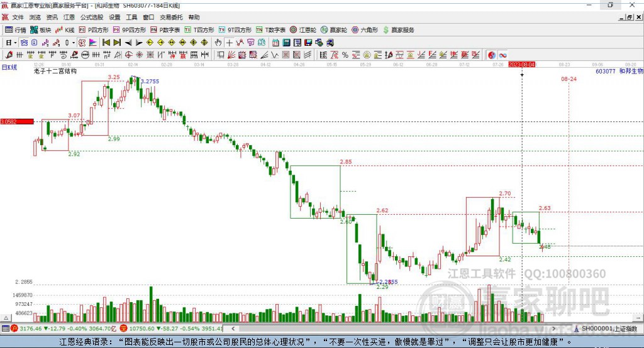The image size is (644, 348).
Task: Step chart left with black left arrow
Action: (128, 43)
